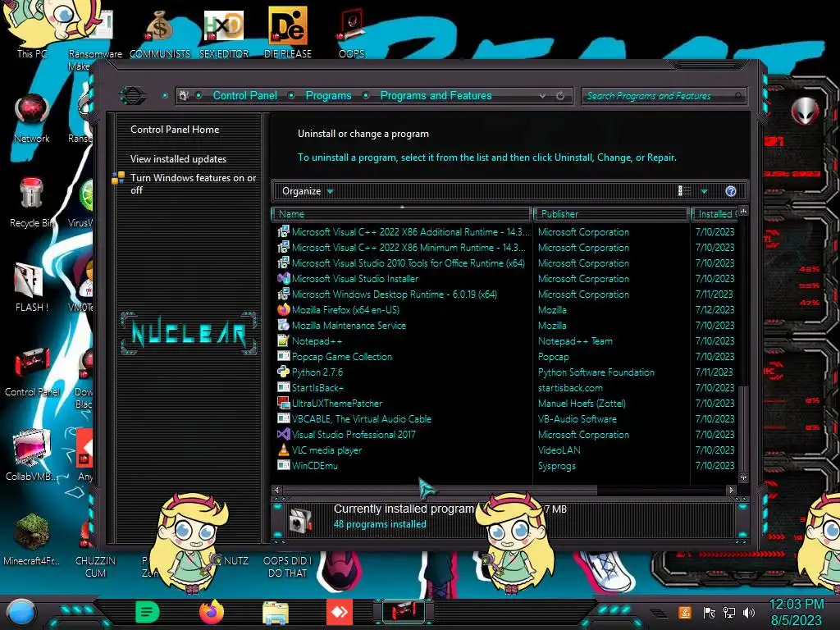
Task: Click the VLC media player cone icon
Action: [283, 450]
